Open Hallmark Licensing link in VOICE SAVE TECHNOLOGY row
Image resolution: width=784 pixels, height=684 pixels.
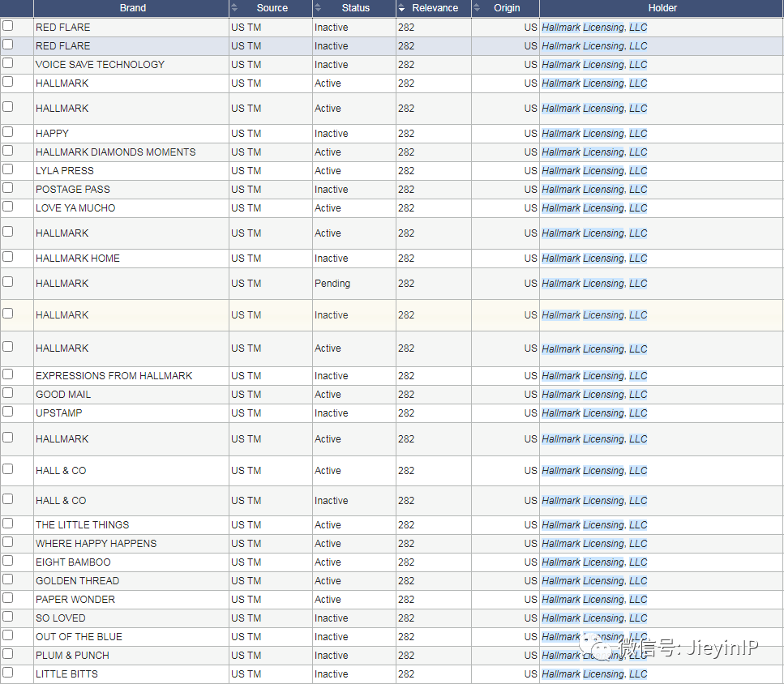point(594,65)
